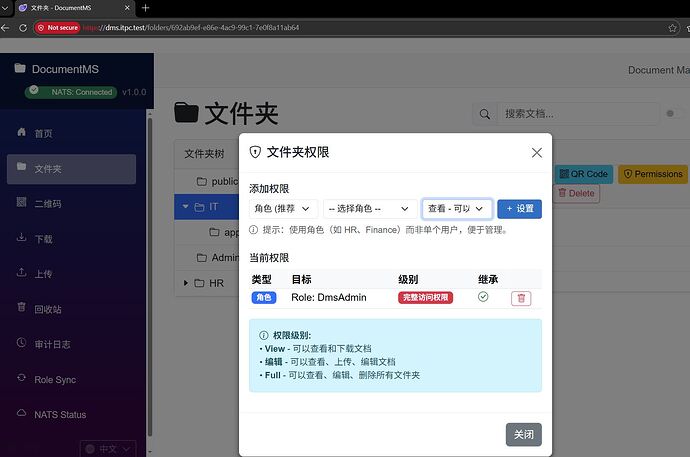690x457 pixels.
Task: Click the DocumentMS folder logo icon
Action: coord(20,68)
